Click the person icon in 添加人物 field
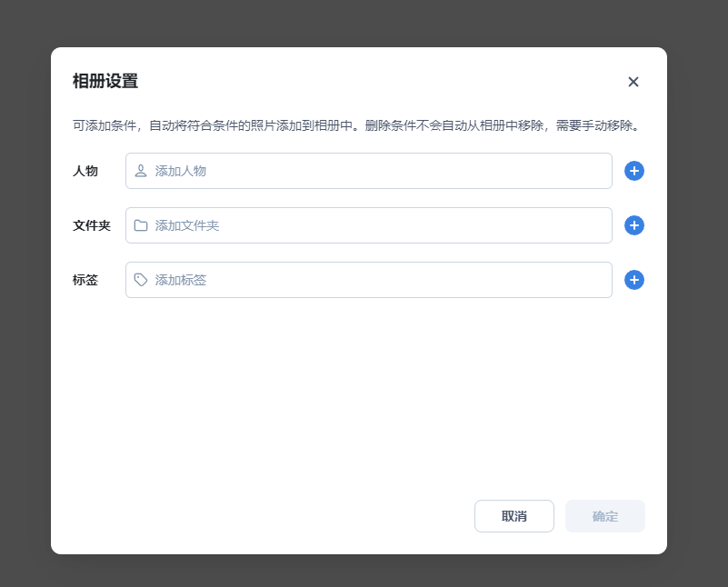 point(141,171)
